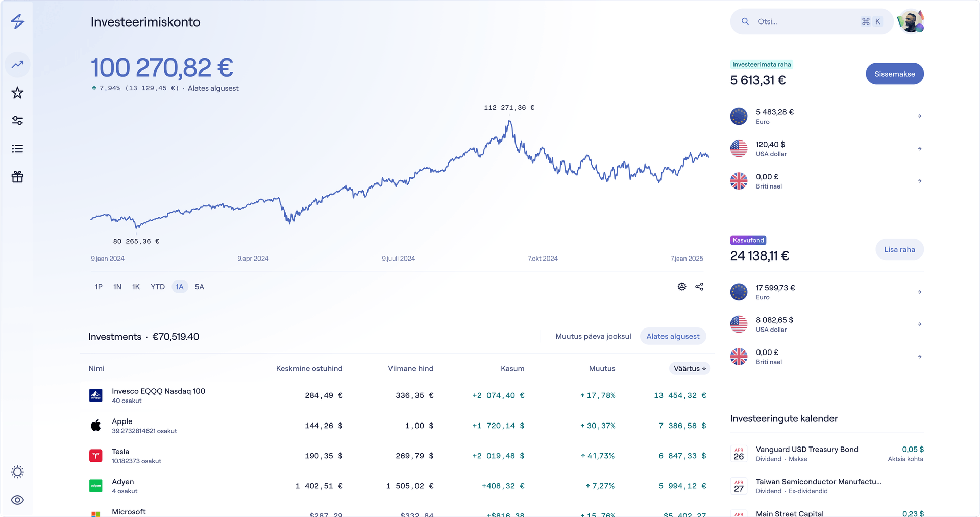Open the chart settings gear icon
The image size is (980, 517).
point(682,287)
